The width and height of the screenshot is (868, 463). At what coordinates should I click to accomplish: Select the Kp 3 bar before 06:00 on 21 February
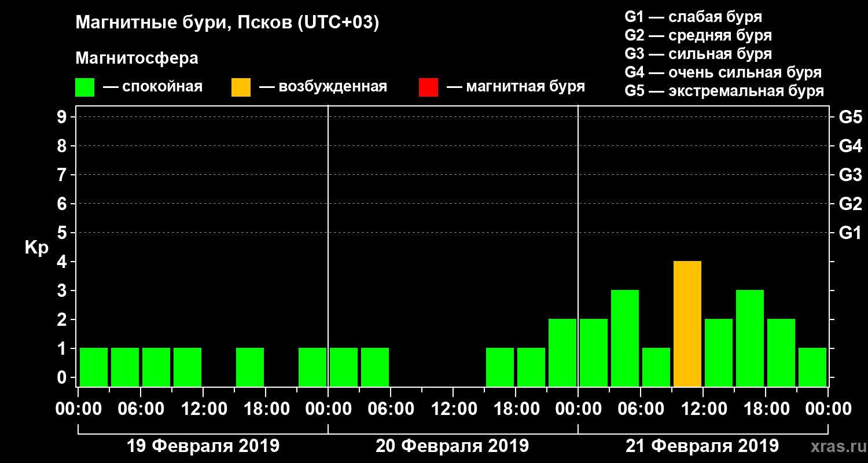pos(625,338)
